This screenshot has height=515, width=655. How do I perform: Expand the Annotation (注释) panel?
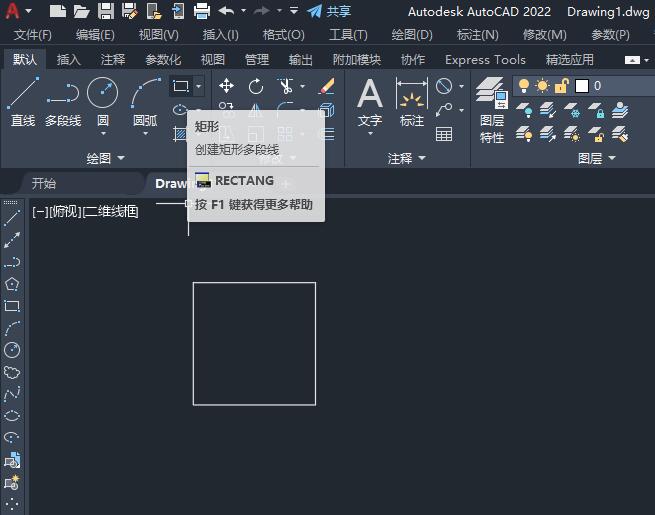coord(406,158)
